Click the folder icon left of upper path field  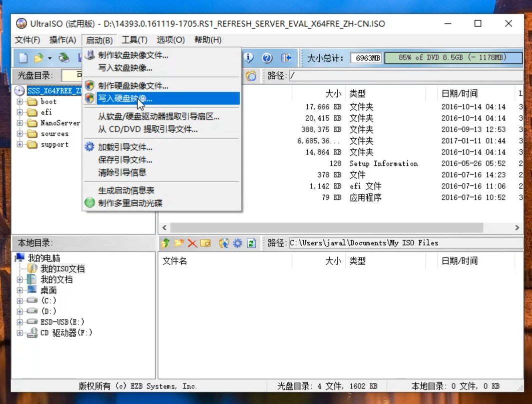tap(251, 75)
